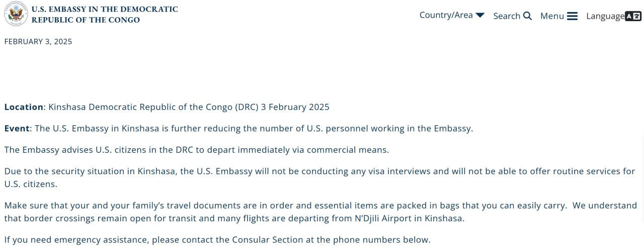Expand the Country/Area dropdown arrow
This screenshot has width=644, height=251.
click(x=480, y=15)
